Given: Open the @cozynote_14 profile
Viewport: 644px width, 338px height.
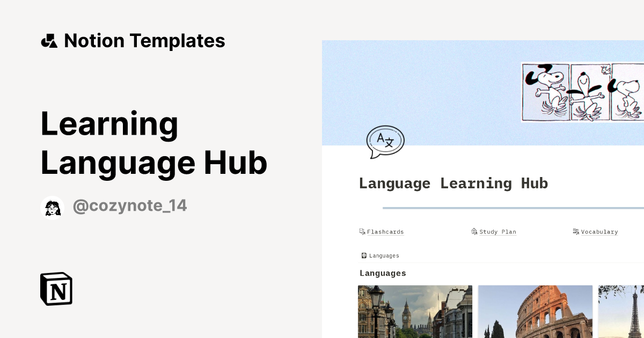Looking at the screenshot, I should [x=130, y=206].
